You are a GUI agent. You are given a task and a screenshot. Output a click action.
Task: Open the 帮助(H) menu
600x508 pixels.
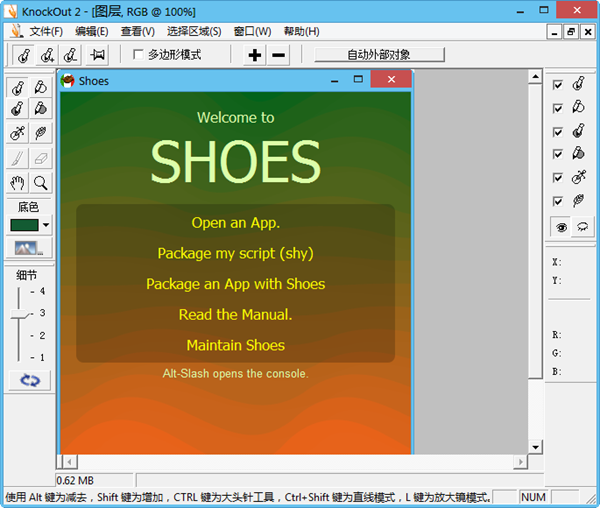click(x=302, y=31)
